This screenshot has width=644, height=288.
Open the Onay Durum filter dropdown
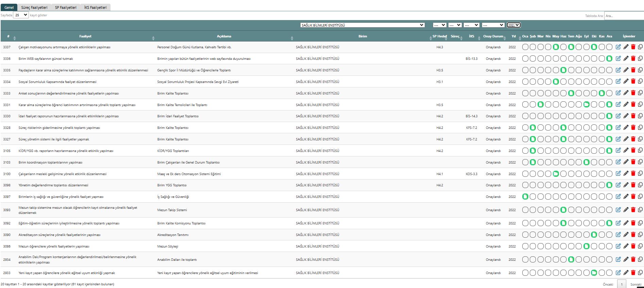tap(493, 25)
